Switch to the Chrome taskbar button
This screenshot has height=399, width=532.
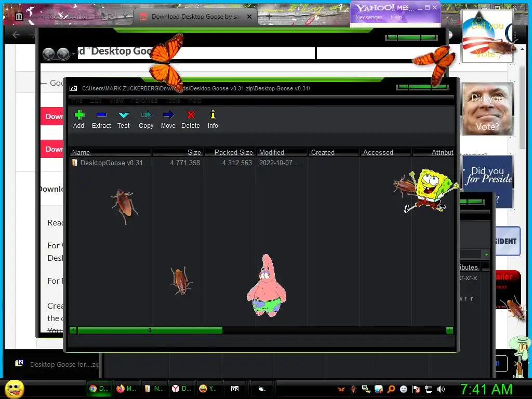(x=99, y=389)
